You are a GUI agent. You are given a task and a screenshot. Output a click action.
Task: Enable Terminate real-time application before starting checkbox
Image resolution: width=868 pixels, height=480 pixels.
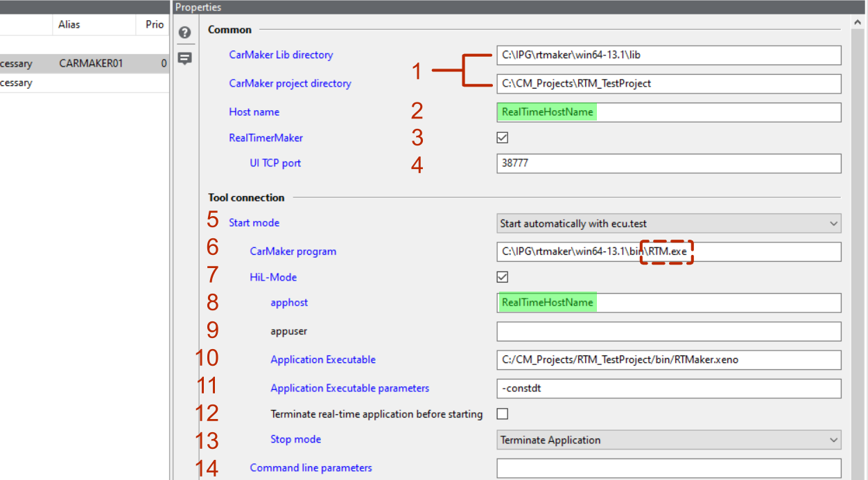[x=503, y=414]
